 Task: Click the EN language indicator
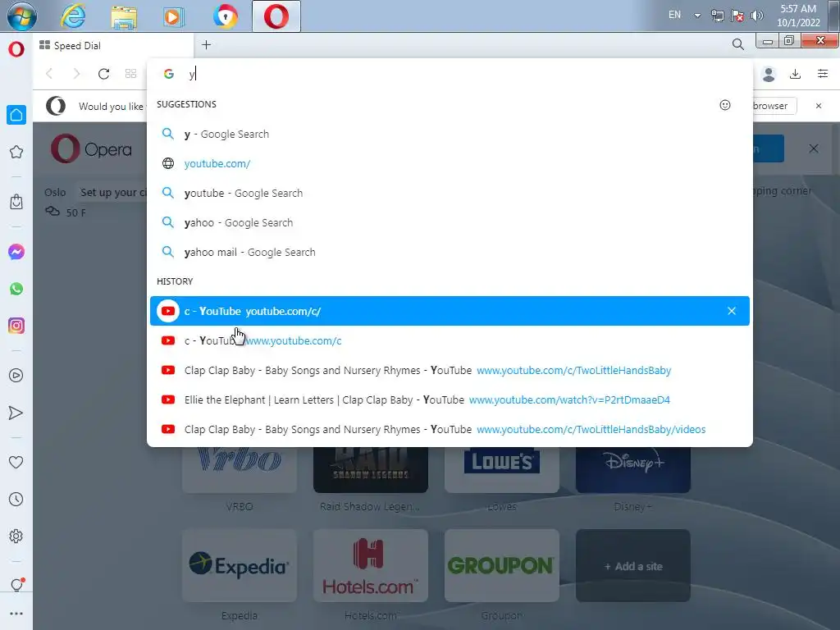coord(674,15)
